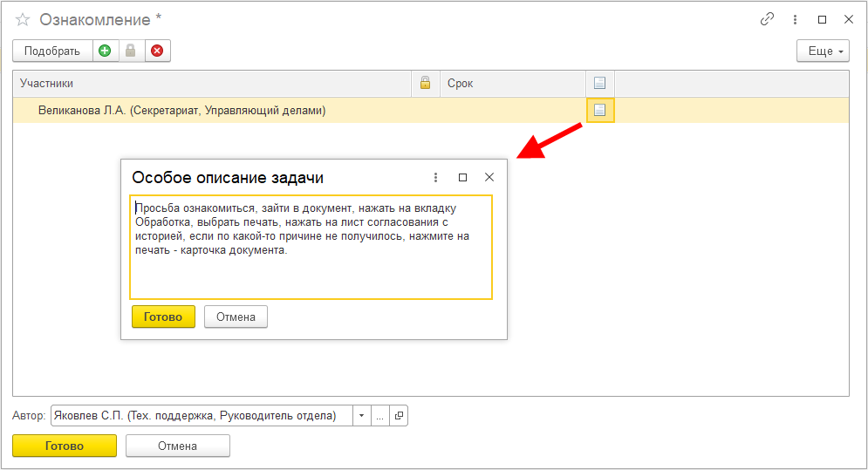Viewport: 868px width, 470px height.
Task: Click the Участники column header
Action: [x=212, y=83]
